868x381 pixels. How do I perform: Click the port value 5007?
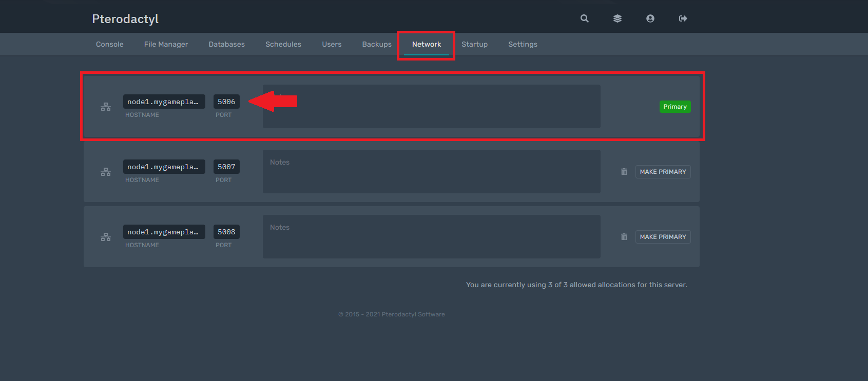226,167
